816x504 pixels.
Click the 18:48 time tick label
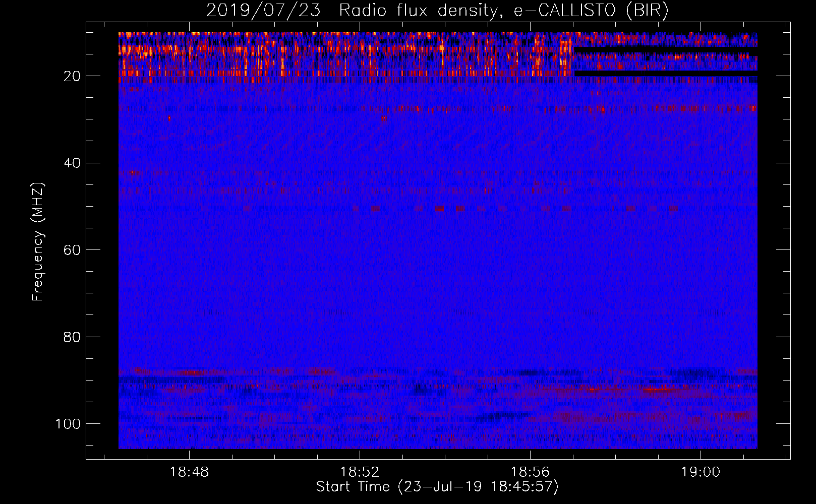click(189, 472)
